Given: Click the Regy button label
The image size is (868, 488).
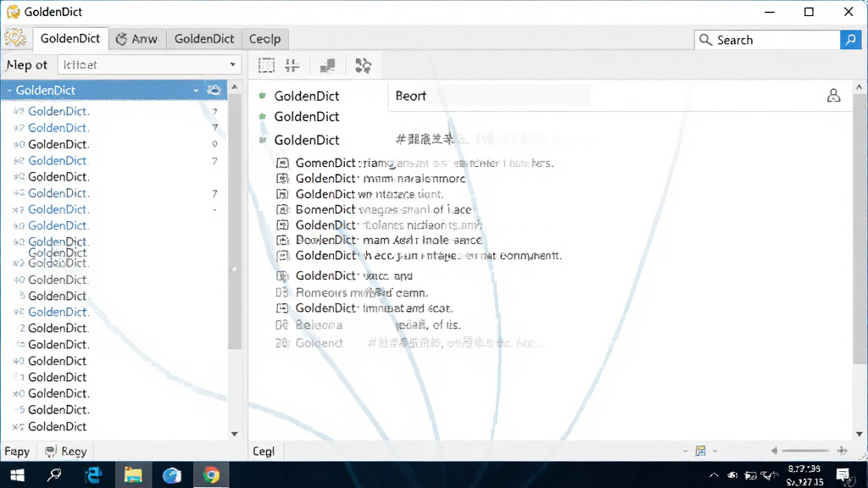Looking at the screenshot, I should click(74, 451).
